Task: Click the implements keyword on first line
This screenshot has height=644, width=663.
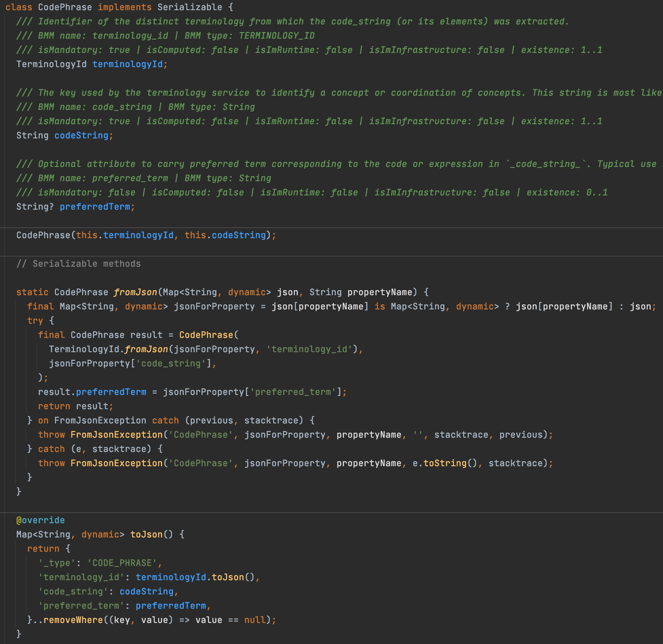Action: pos(125,7)
